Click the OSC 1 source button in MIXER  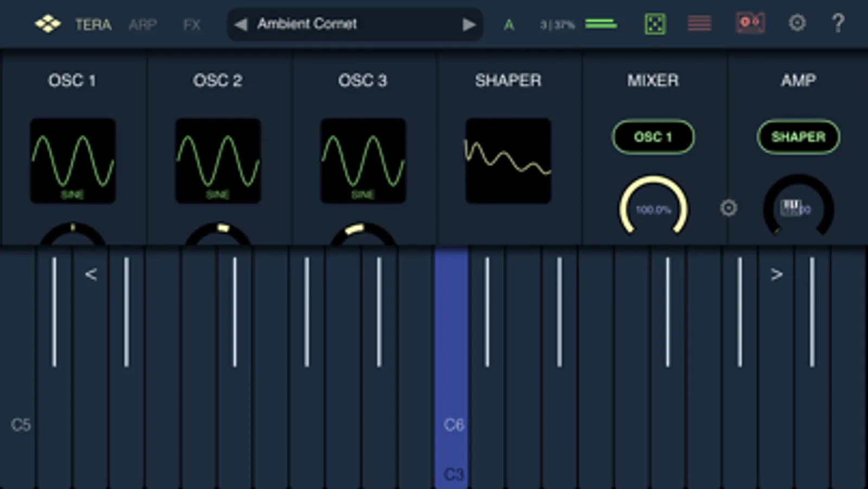(x=653, y=137)
